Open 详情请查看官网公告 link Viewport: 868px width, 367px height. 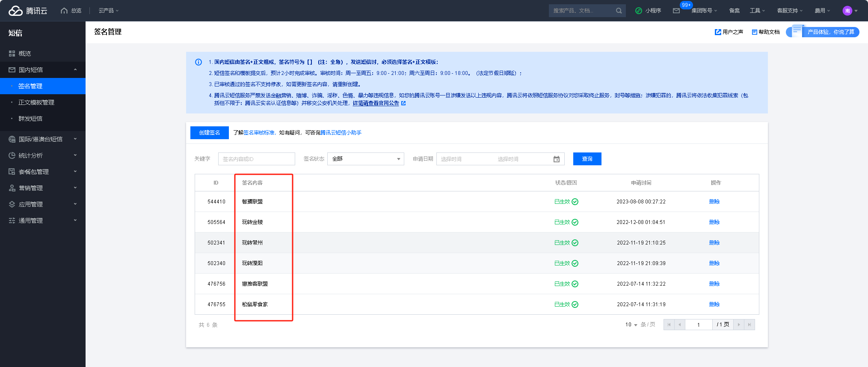pyautogui.click(x=376, y=103)
